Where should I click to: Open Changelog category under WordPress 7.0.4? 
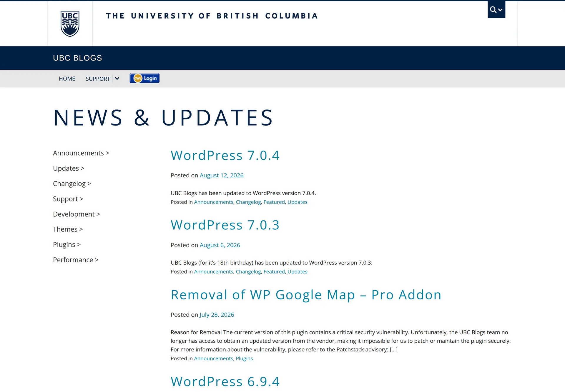click(248, 202)
